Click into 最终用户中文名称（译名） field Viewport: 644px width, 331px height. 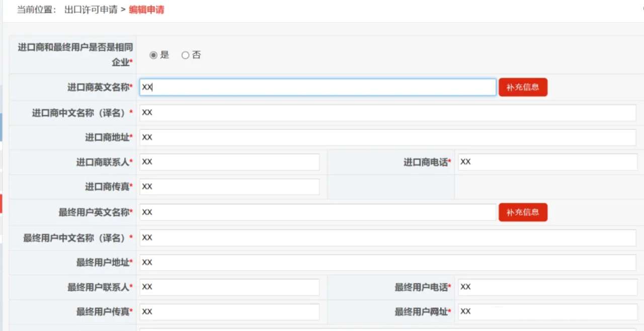coord(387,237)
